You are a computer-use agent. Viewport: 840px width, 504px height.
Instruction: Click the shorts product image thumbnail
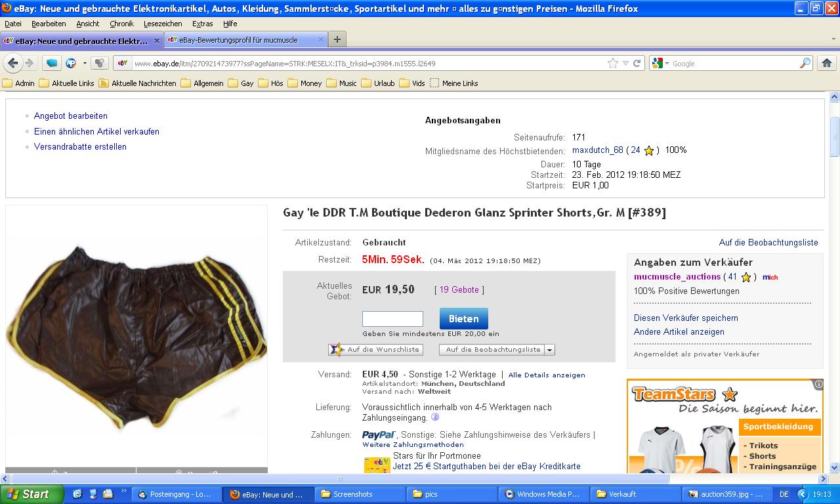click(136, 335)
